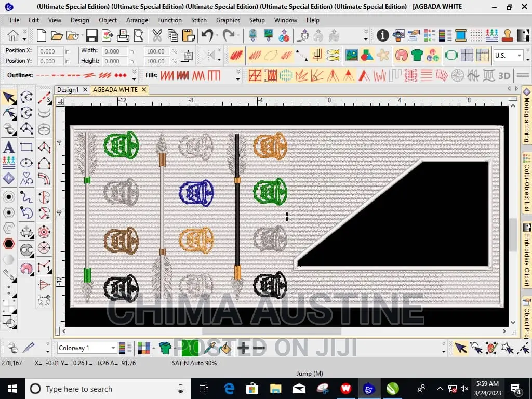The height and width of the screenshot is (399, 532).
Task: Click the paint bucket fill icon
Action: click(225, 348)
